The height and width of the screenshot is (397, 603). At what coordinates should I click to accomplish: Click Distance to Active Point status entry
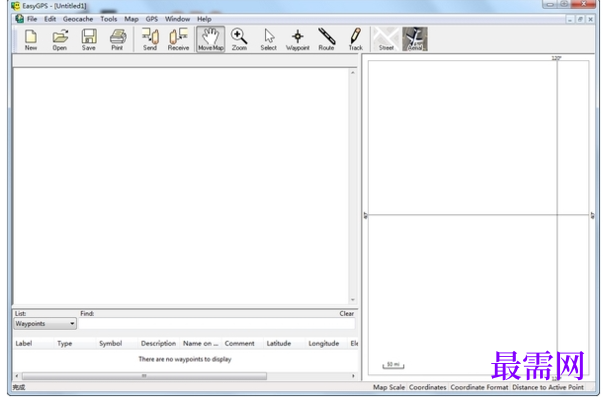coord(548,387)
